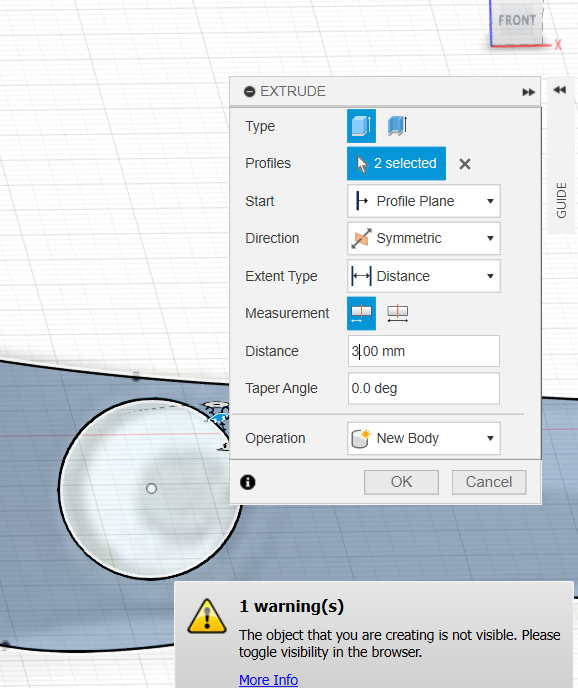Select the Thin Extrude type icon
The height and width of the screenshot is (688, 578).
pos(397,126)
